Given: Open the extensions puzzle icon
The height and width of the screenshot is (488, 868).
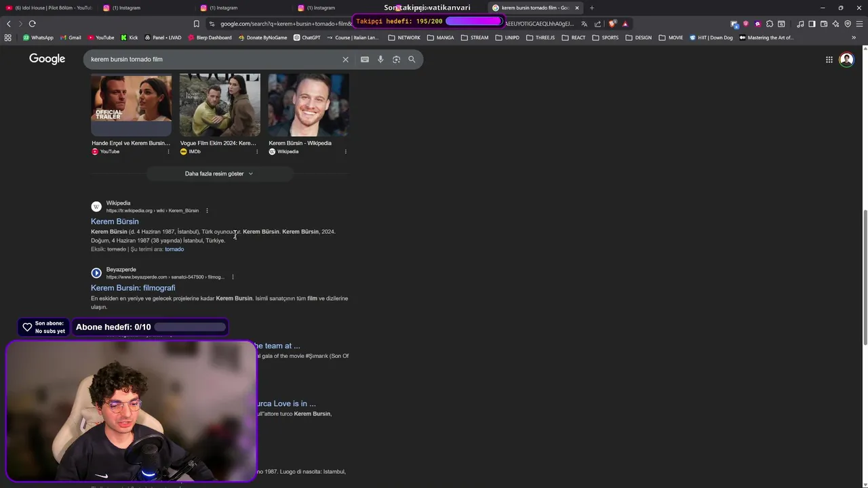Looking at the screenshot, I should tap(770, 24).
